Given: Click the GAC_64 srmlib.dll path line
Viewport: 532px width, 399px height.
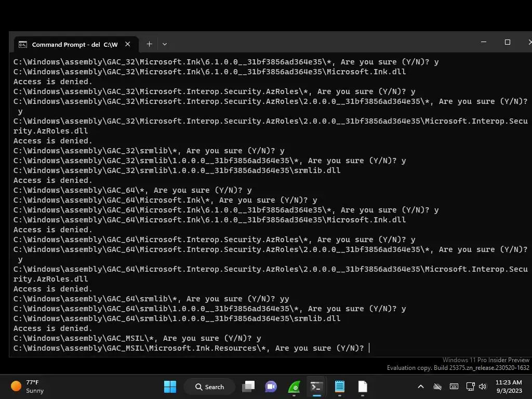Looking at the screenshot, I should point(177,318).
